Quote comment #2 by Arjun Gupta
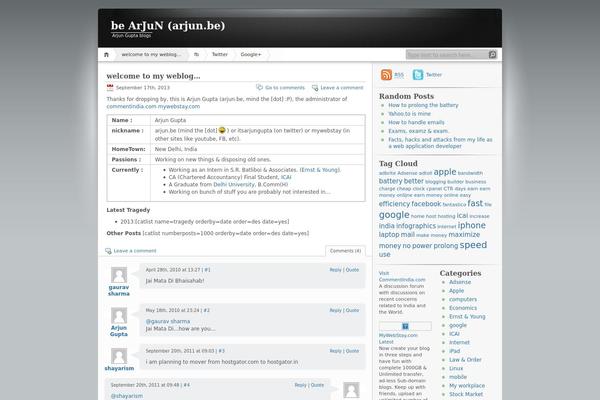The image size is (600, 400). click(352, 310)
